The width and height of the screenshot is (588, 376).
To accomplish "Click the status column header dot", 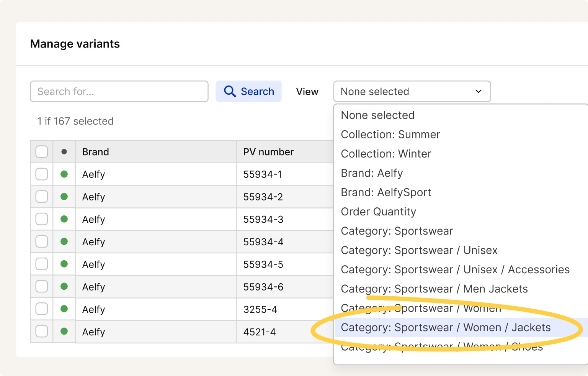I will pyautogui.click(x=64, y=152).
